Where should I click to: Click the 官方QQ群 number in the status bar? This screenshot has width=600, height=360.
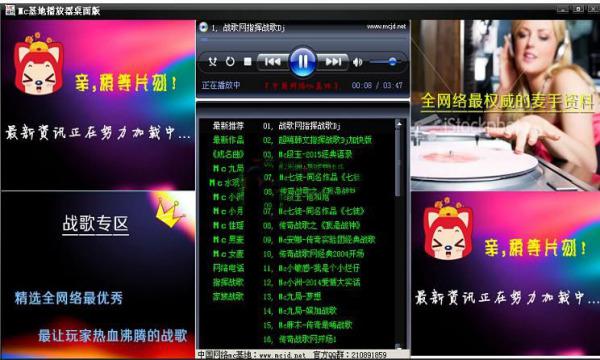click(x=349, y=355)
